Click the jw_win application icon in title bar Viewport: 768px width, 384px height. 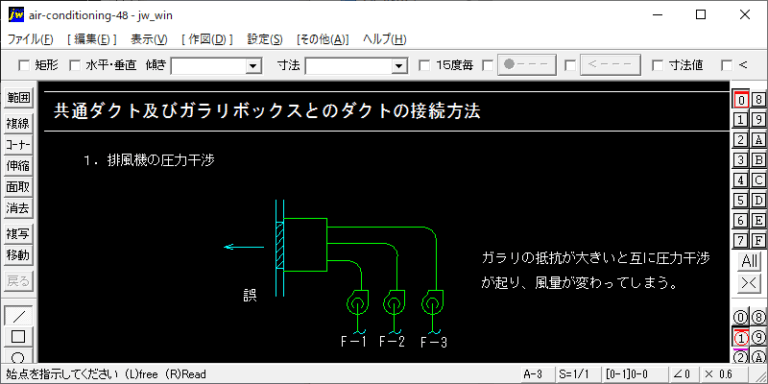click(x=16, y=15)
